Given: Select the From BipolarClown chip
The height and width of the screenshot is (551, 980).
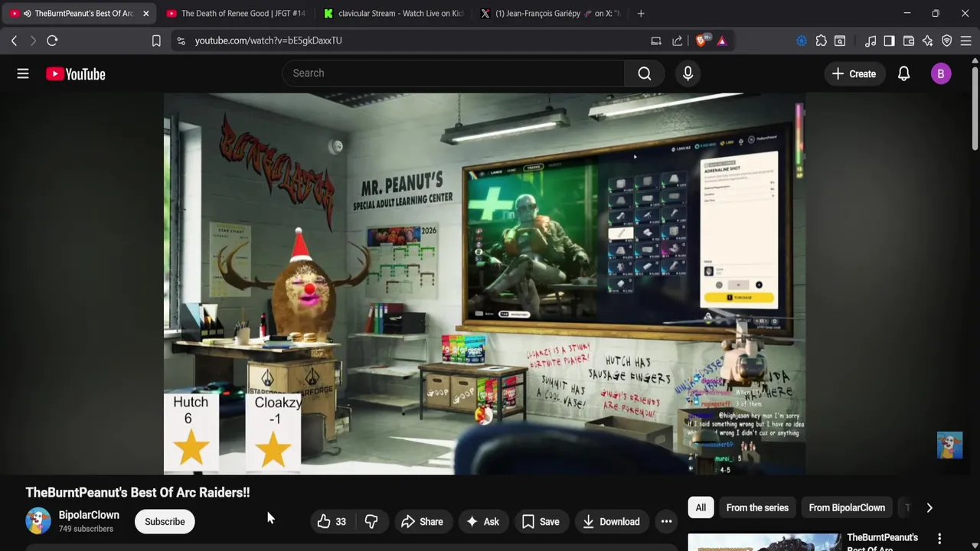Looking at the screenshot, I should tap(847, 507).
